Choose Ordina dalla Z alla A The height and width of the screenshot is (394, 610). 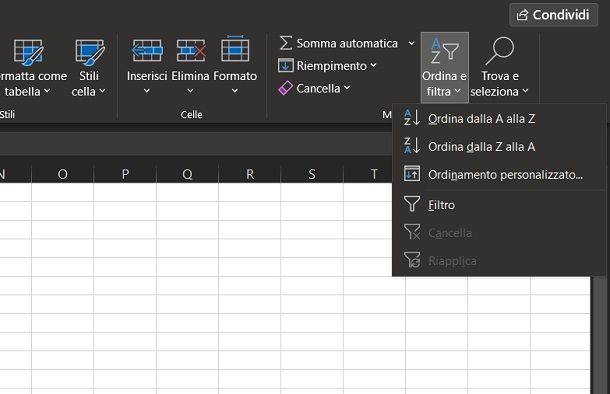500,146
